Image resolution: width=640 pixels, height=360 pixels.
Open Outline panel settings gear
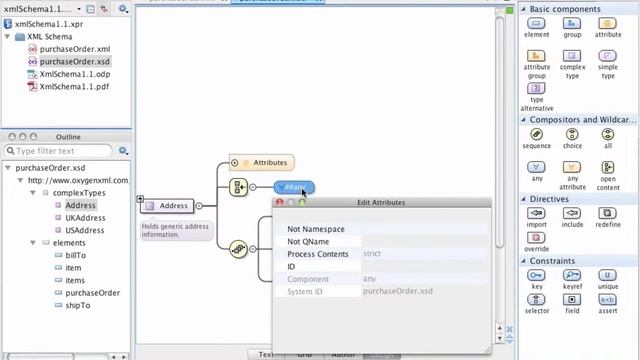pyautogui.click(x=123, y=151)
